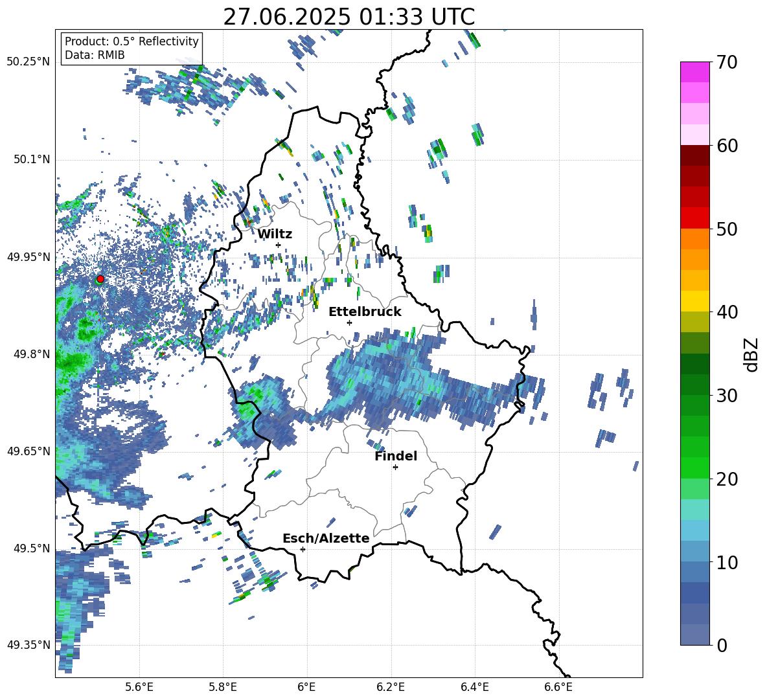Click the 50 value on colorbar
The image size is (767, 700).
tap(727, 229)
